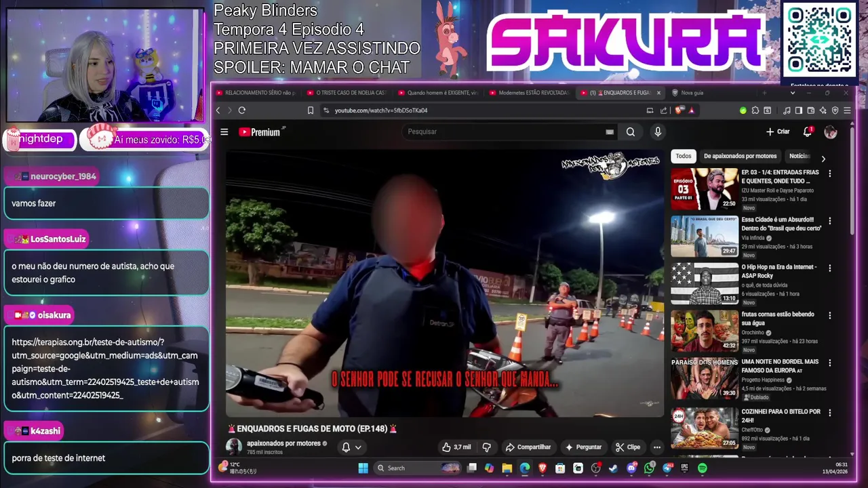Select 'De apaixonados por motores' chip
Screen dimensions: 868x488
click(740, 157)
